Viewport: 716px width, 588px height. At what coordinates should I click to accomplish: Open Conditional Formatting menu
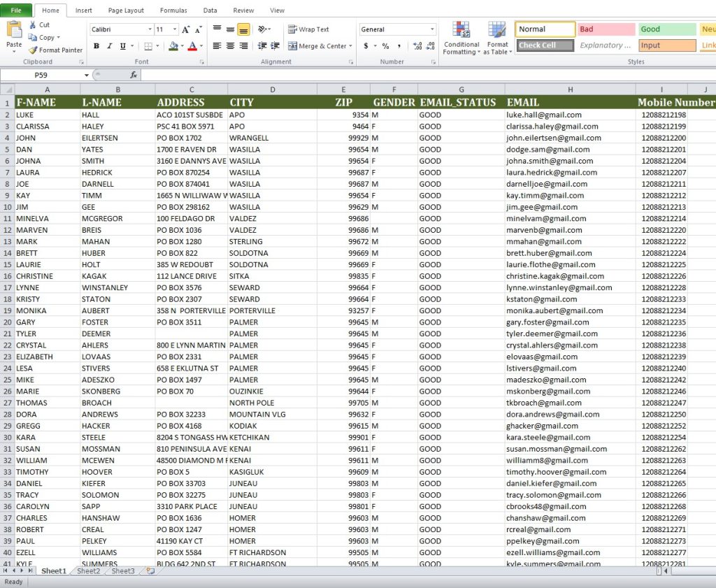(x=461, y=38)
